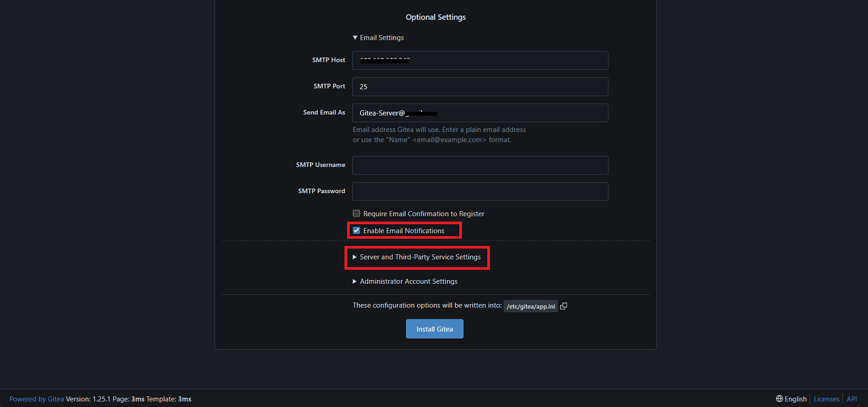Expand Administrator Account Settings
This screenshot has width=868, height=407.
pyautogui.click(x=405, y=282)
